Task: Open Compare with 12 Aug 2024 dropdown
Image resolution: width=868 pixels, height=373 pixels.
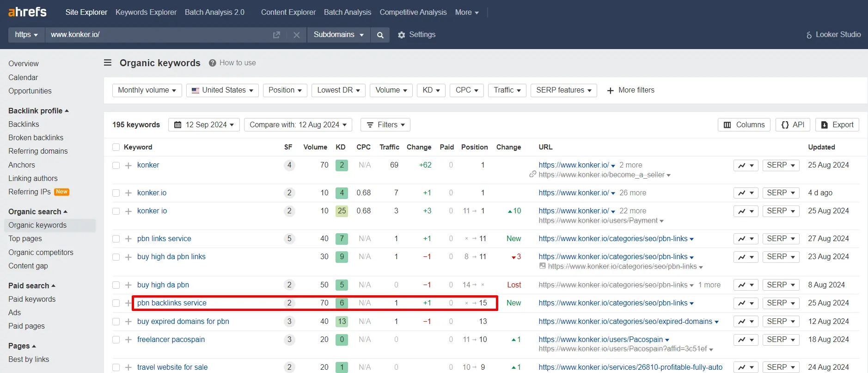Action: pos(298,125)
